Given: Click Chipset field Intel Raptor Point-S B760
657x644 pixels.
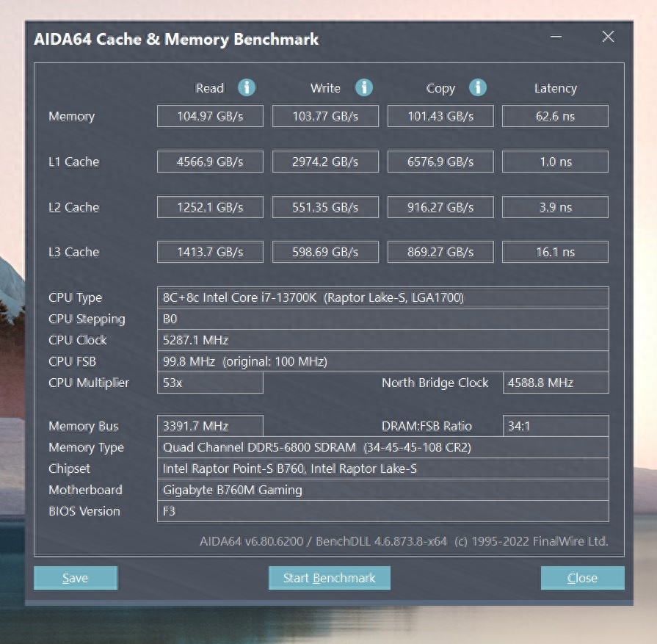Looking at the screenshot, I should coord(383,468).
